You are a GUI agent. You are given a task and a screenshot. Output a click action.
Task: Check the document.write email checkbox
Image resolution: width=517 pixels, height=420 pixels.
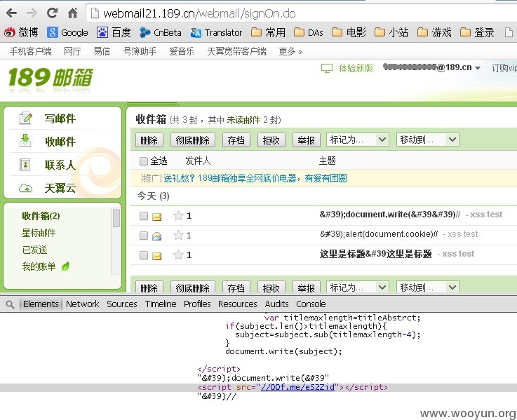tap(143, 216)
